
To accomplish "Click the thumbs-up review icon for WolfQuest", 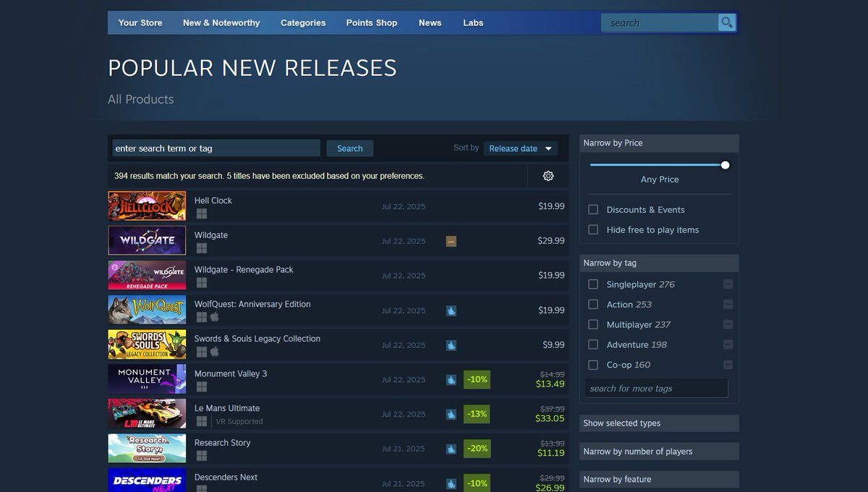I will pyautogui.click(x=451, y=310).
